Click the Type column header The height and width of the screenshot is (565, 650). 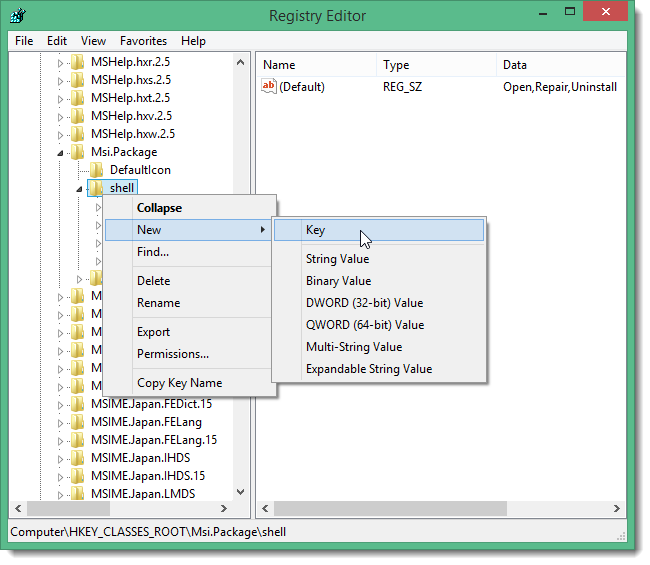coord(437,65)
